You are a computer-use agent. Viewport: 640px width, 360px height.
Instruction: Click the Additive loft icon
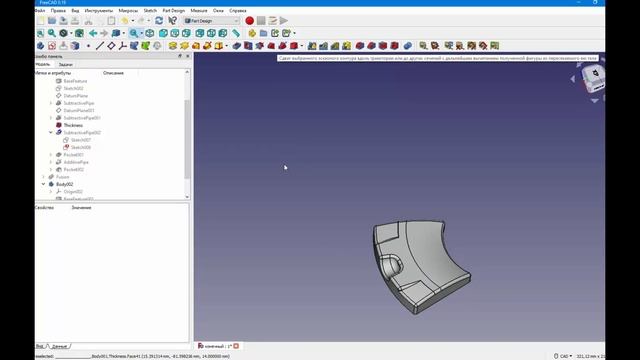pos(196,46)
